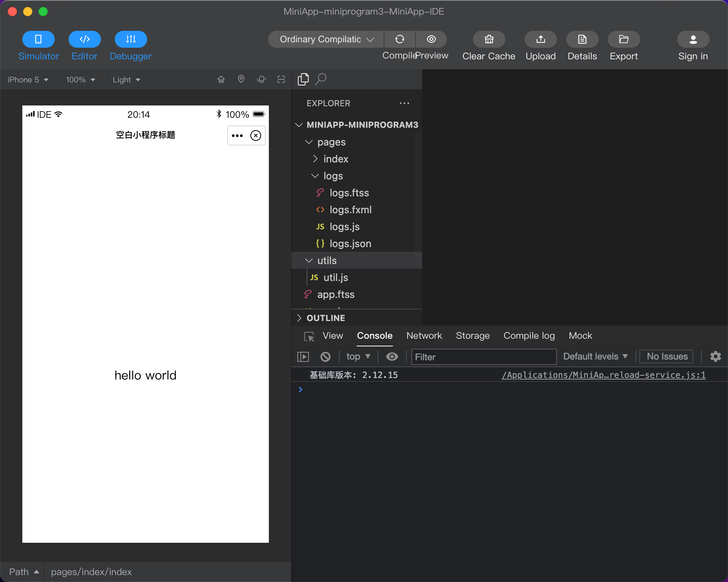Image resolution: width=728 pixels, height=582 pixels.
Task: Click the Compile refresh icon
Action: (400, 39)
